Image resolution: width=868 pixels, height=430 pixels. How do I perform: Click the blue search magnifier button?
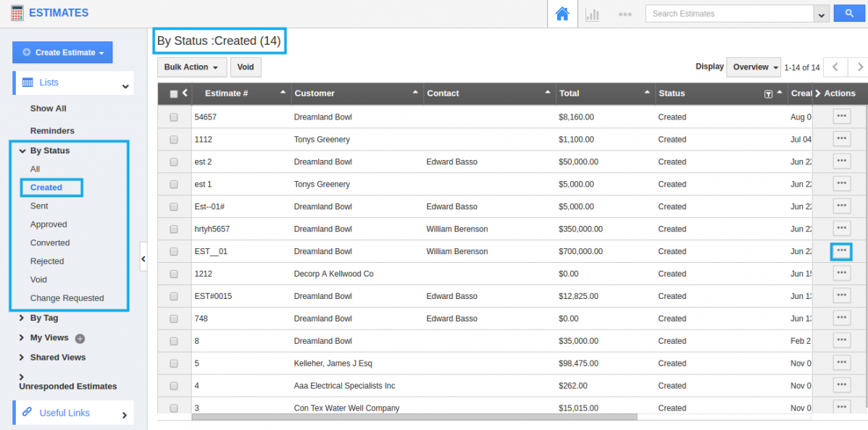(x=849, y=14)
